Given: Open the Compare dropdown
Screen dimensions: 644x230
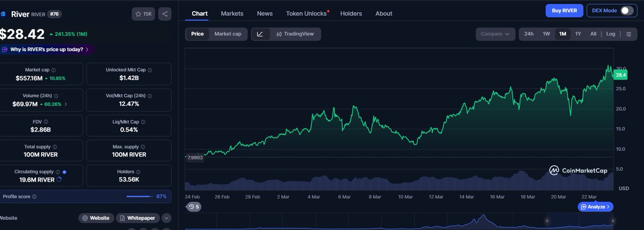Looking at the screenshot, I should [x=495, y=34].
